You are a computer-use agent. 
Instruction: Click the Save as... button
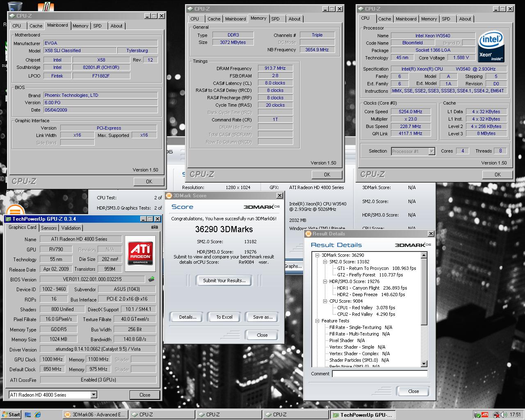pyautogui.click(x=262, y=317)
